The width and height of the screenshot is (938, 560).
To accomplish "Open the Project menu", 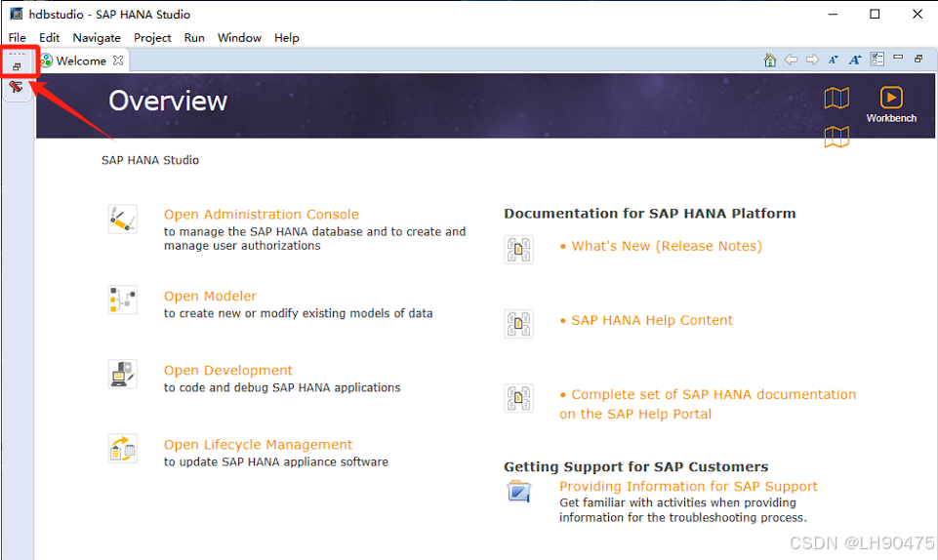I will (152, 38).
